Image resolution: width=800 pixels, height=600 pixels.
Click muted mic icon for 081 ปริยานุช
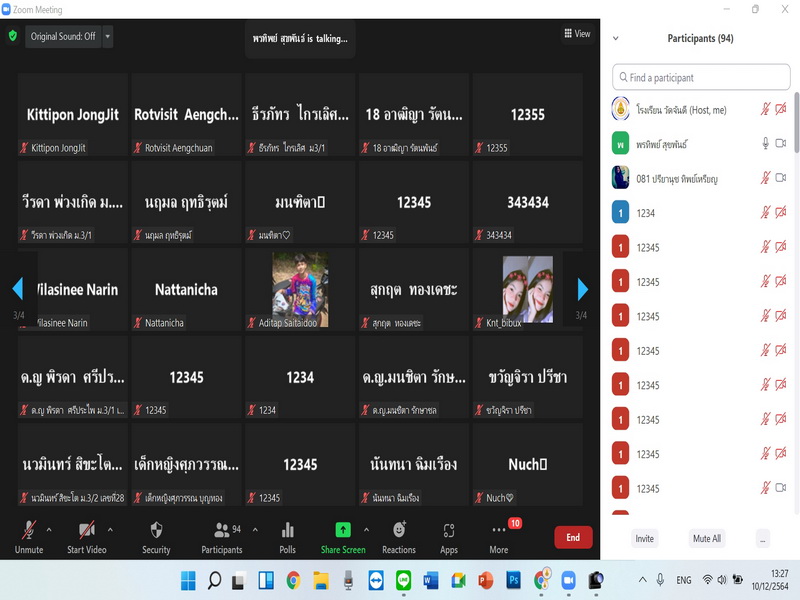[765, 178]
